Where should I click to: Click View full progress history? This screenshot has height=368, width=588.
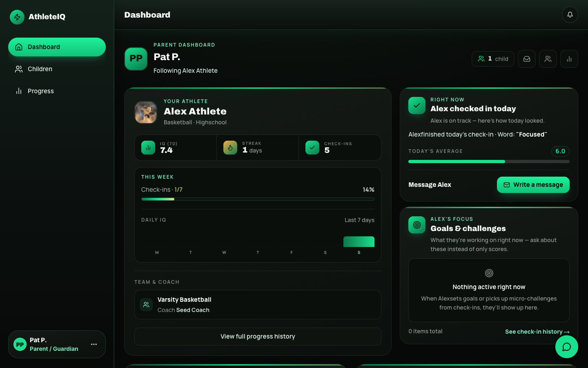pos(258,337)
